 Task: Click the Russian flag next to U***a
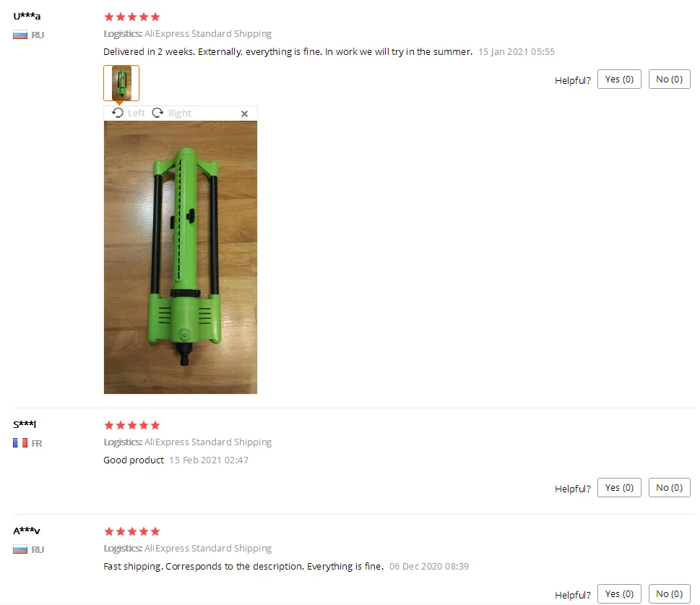click(x=20, y=35)
